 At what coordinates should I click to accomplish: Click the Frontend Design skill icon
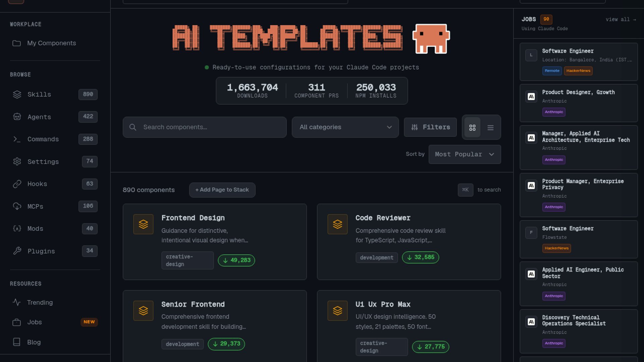point(143,224)
